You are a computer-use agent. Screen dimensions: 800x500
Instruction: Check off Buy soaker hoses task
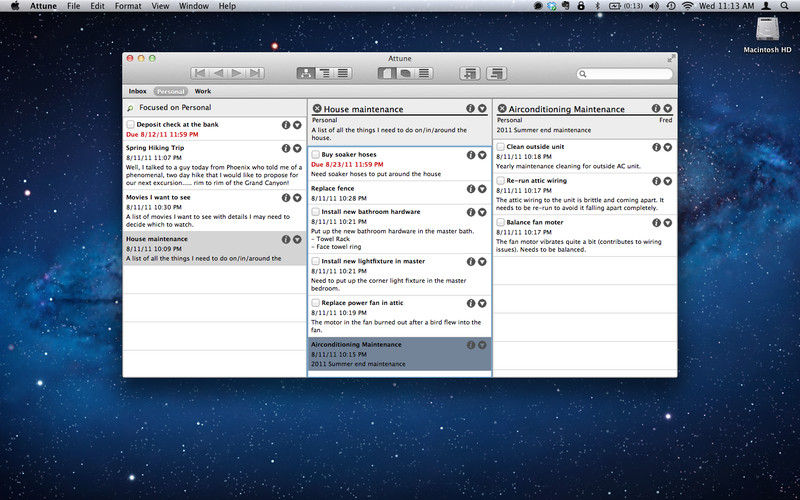tap(316, 155)
